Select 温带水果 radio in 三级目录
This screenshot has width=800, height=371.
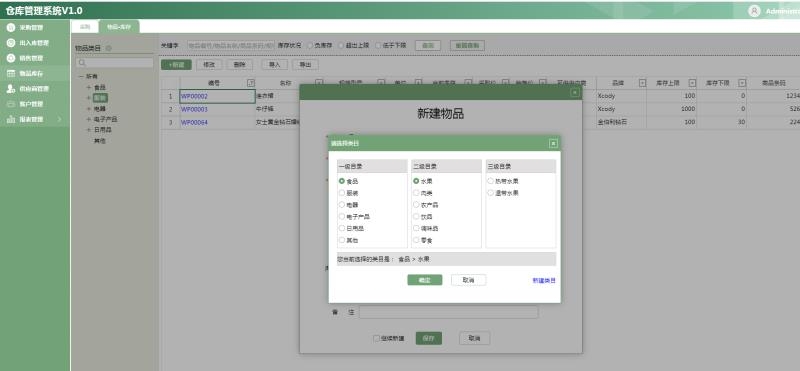click(491, 193)
